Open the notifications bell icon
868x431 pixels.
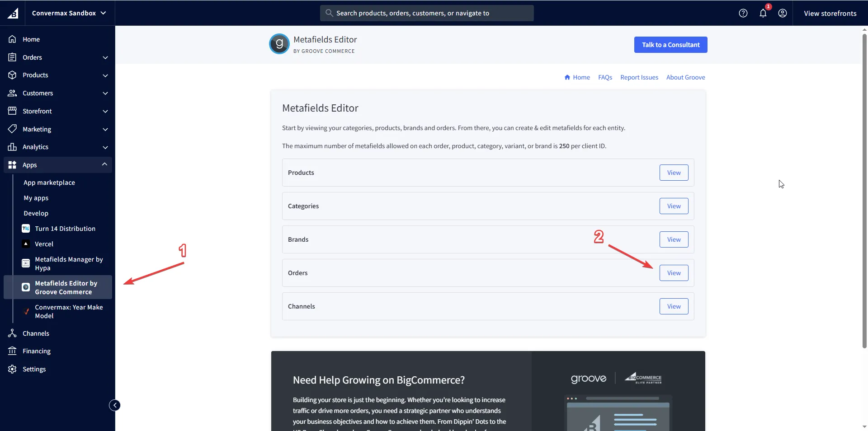(x=763, y=13)
